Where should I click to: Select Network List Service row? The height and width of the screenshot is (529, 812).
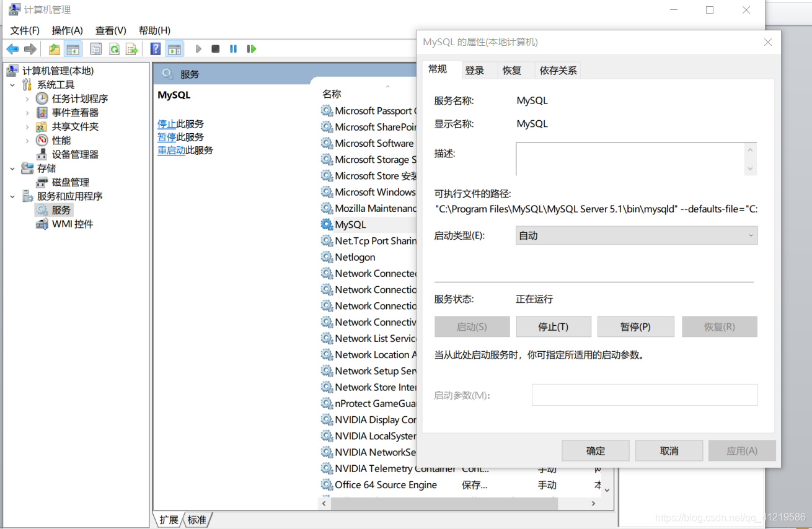tap(369, 338)
